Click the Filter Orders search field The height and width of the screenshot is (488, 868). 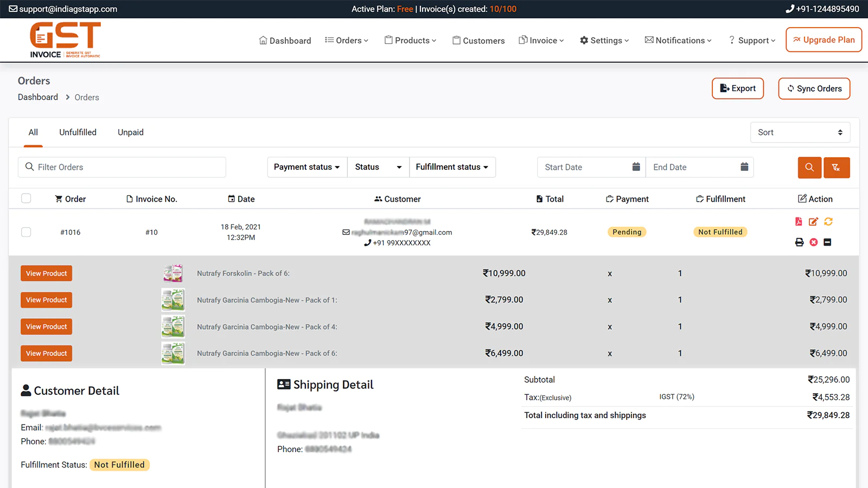[122, 168]
